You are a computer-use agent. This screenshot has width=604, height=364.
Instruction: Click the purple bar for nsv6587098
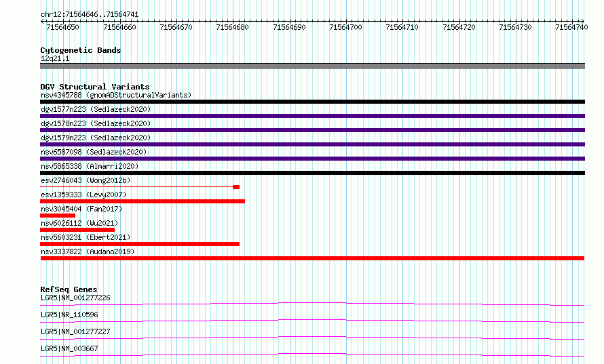[312, 159]
